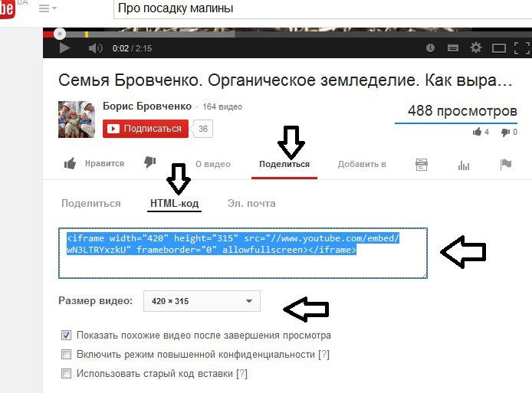
Task: Open the Эл. почта sub-tab
Action: (x=251, y=204)
